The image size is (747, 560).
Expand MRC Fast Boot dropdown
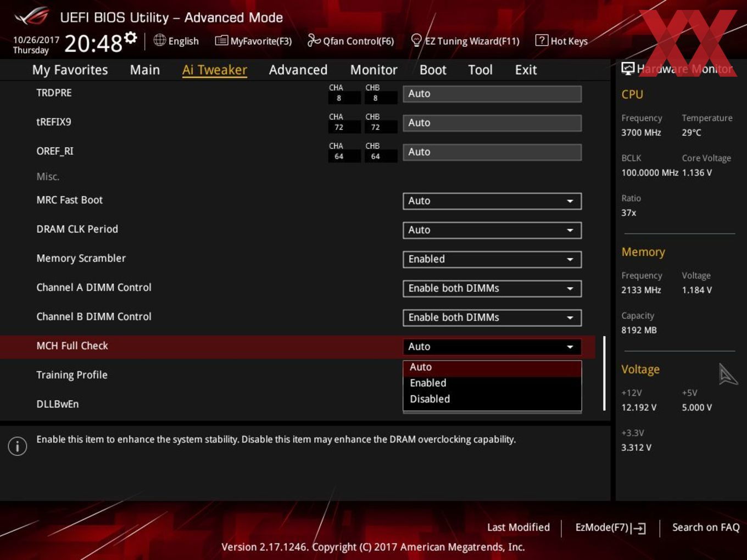click(x=492, y=201)
